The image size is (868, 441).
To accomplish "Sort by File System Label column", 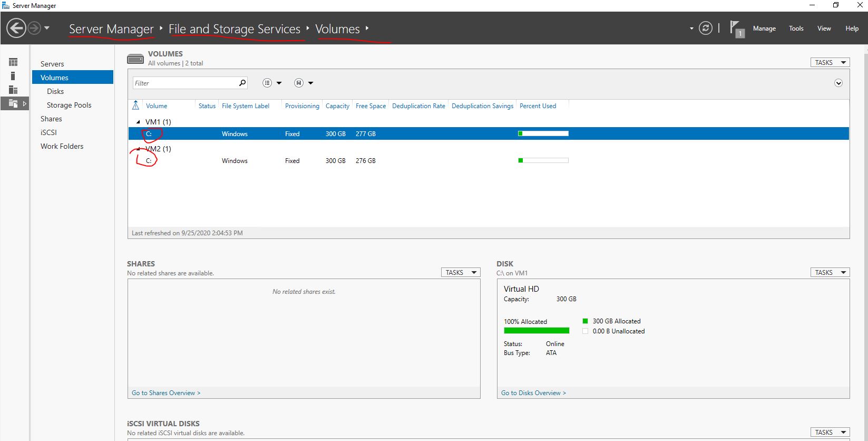I will 246,106.
